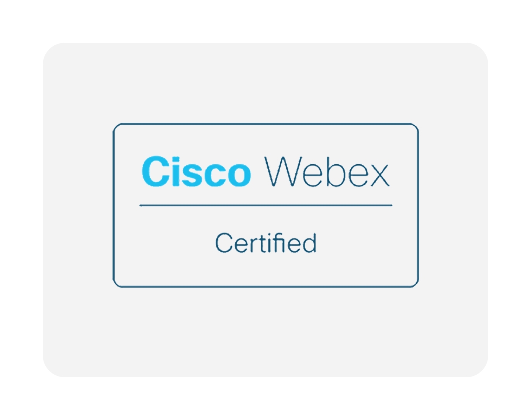Screen dimensions: 531x420
Task: Click the right border of the badge rectangle
Action: [x=418, y=205]
